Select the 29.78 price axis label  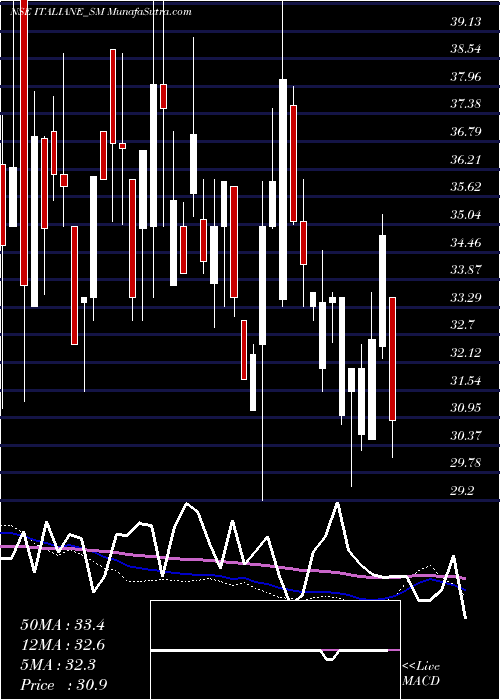click(466, 463)
